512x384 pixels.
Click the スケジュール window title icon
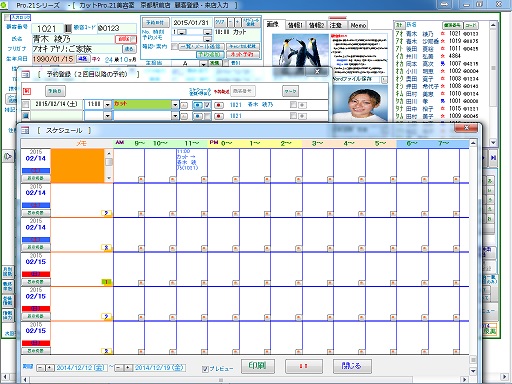[25, 131]
